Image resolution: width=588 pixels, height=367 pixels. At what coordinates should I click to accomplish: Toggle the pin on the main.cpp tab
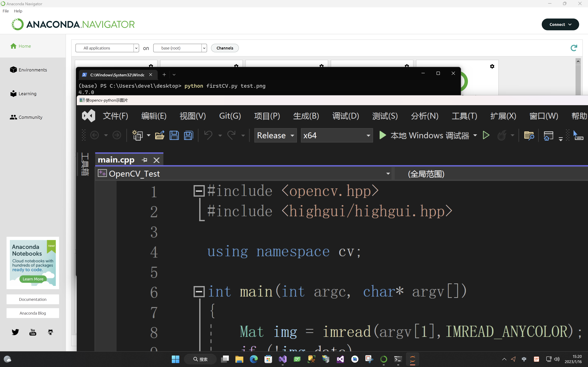(145, 160)
